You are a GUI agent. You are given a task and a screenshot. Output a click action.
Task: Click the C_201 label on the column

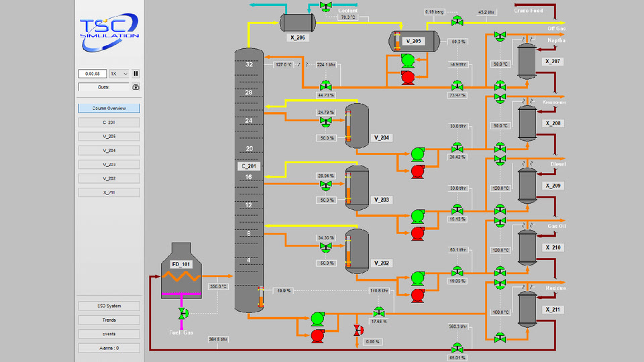249,166
